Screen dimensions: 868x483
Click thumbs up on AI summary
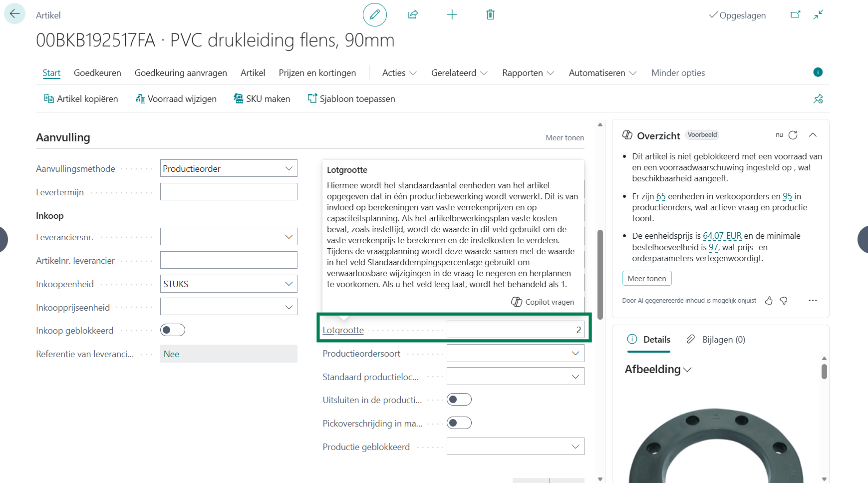click(769, 301)
